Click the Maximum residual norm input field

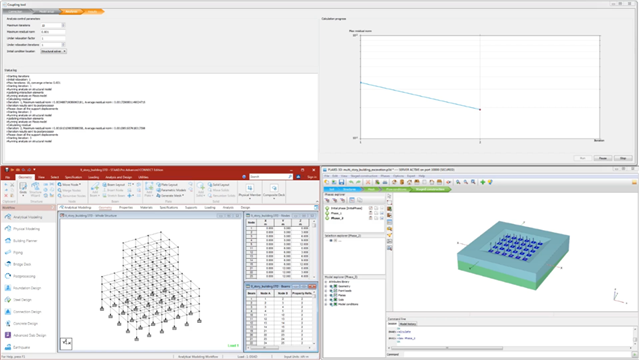pos(53,32)
